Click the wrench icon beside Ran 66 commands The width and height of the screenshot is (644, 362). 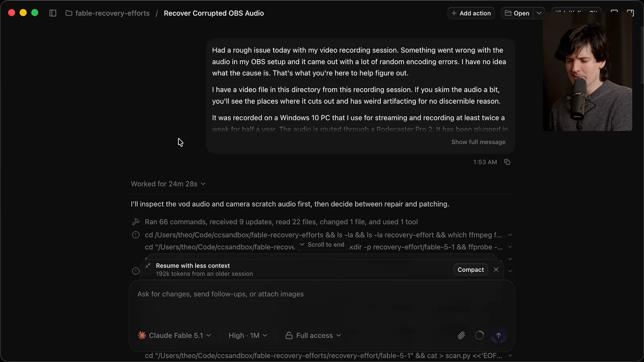(x=136, y=222)
